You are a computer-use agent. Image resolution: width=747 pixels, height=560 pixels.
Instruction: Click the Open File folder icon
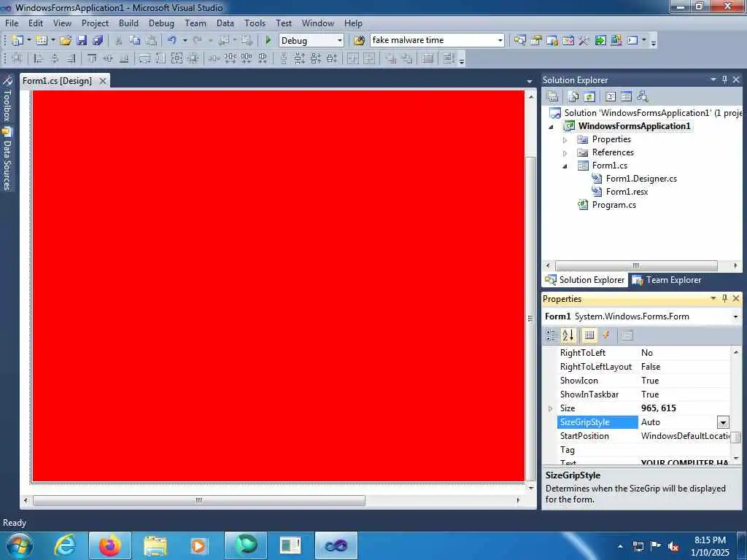pos(65,41)
